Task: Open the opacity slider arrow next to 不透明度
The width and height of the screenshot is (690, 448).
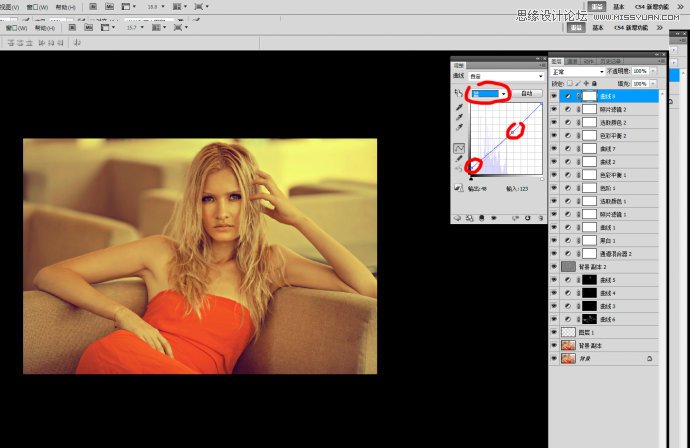Action: click(653, 71)
